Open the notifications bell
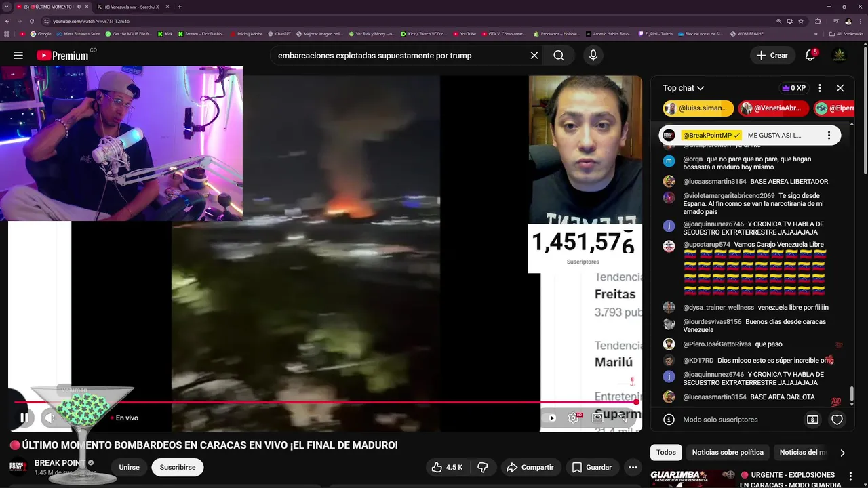This screenshot has height=488, width=868. click(810, 56)
